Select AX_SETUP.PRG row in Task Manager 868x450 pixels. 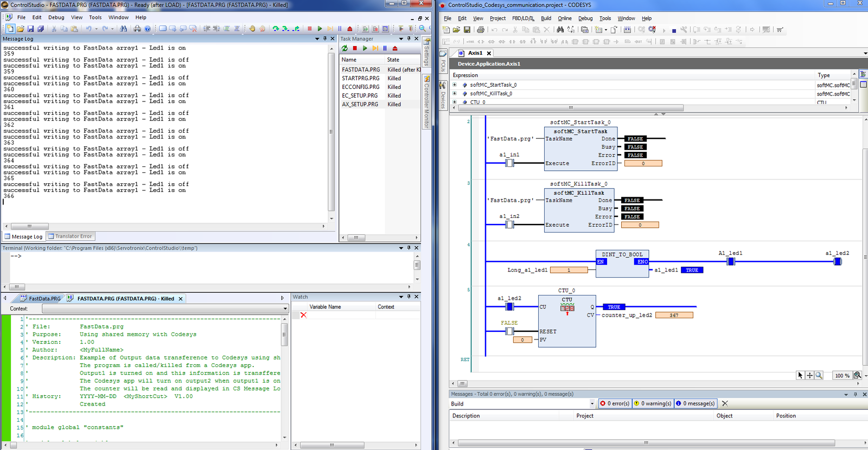(380, 104)
